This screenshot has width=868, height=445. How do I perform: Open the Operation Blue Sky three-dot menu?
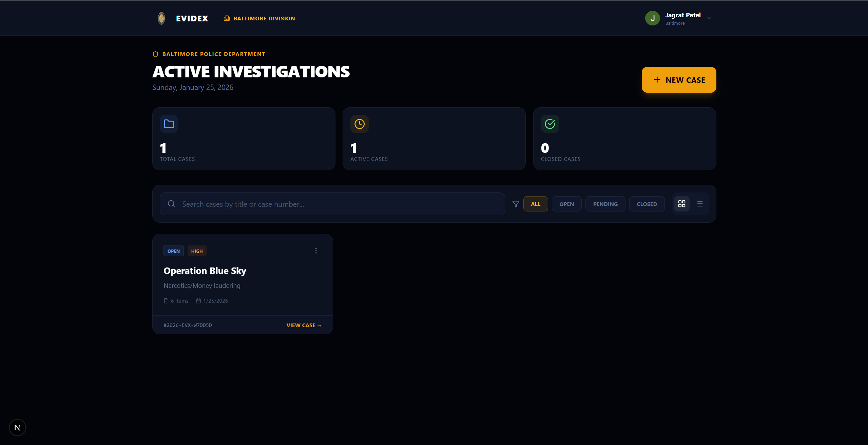(316, 251)
